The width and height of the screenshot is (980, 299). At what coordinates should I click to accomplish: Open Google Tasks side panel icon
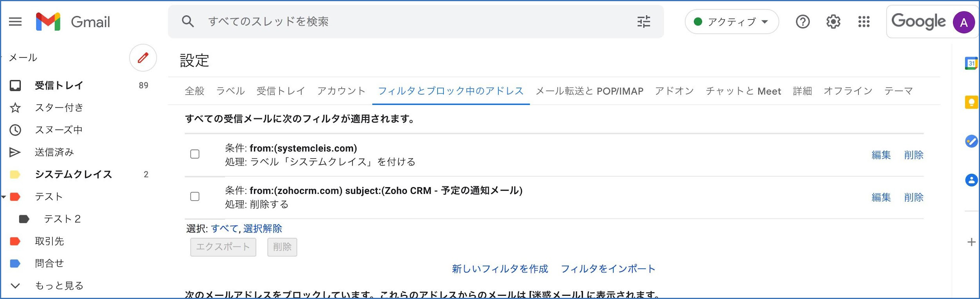click(971, 141)
